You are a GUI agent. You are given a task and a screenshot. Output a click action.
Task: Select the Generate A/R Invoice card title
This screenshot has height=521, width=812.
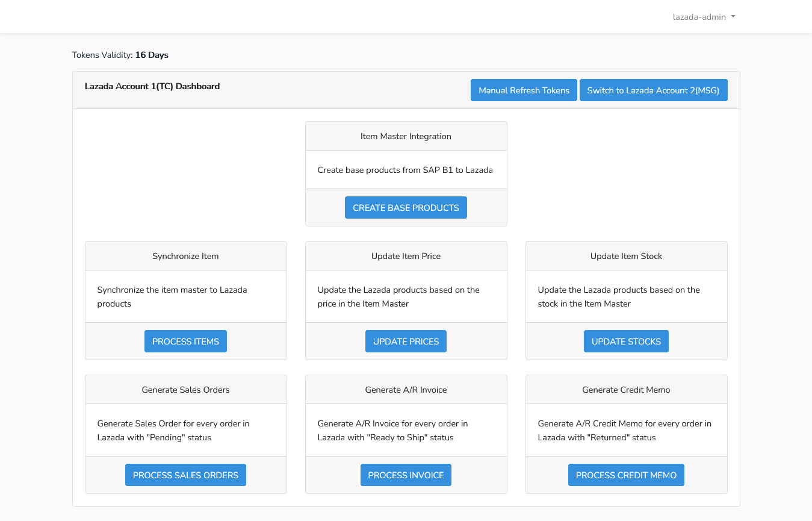click(406, 390)
